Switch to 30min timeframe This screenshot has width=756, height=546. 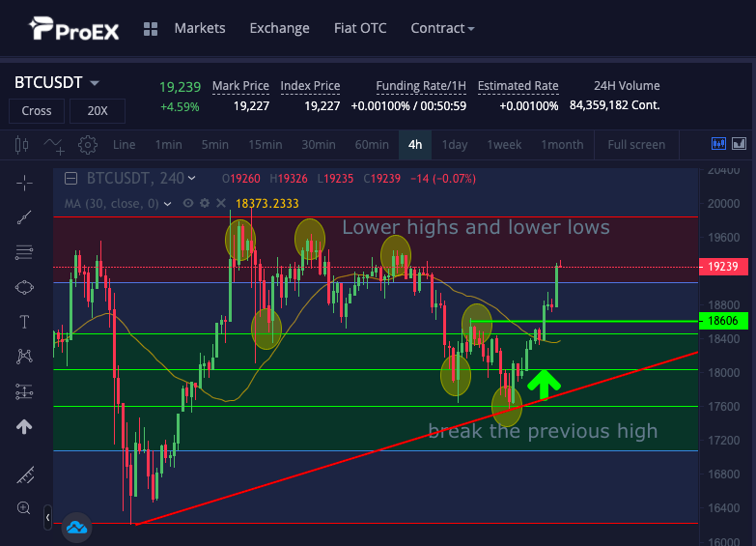319,145
